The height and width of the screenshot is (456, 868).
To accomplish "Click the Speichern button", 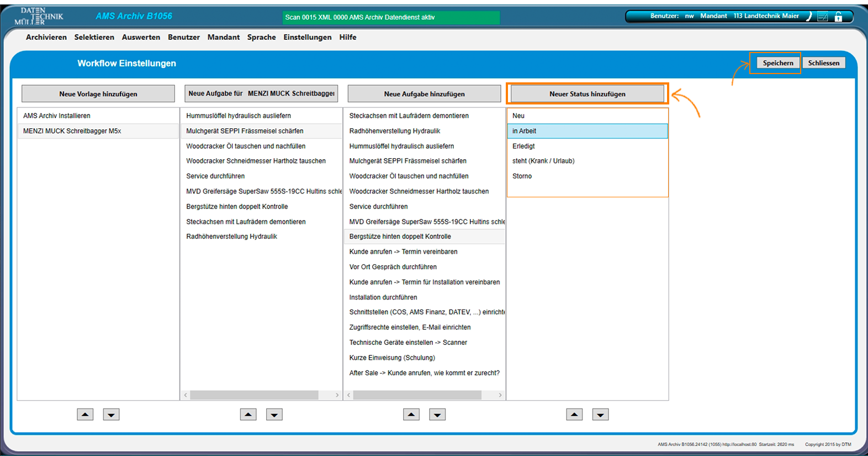I will coord(777,63).
